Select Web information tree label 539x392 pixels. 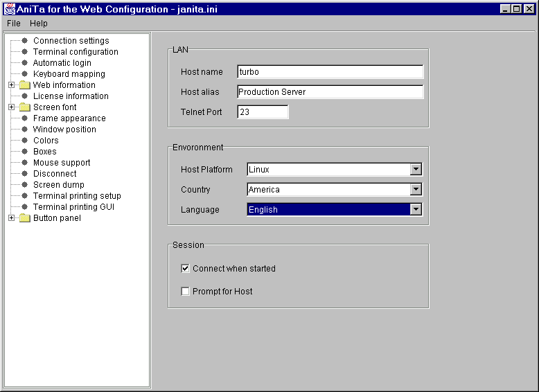click(64, 85)
